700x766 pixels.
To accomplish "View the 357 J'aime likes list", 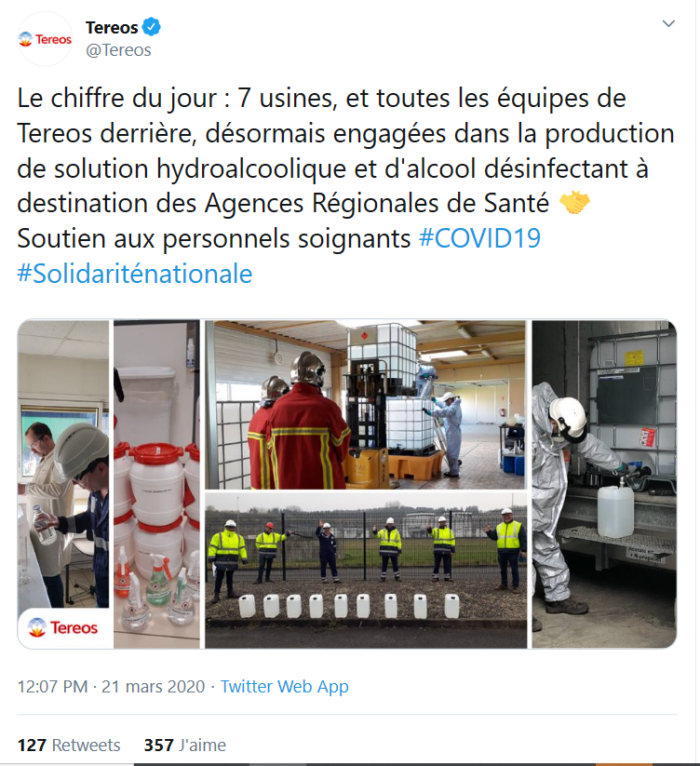I will (184, 745).
